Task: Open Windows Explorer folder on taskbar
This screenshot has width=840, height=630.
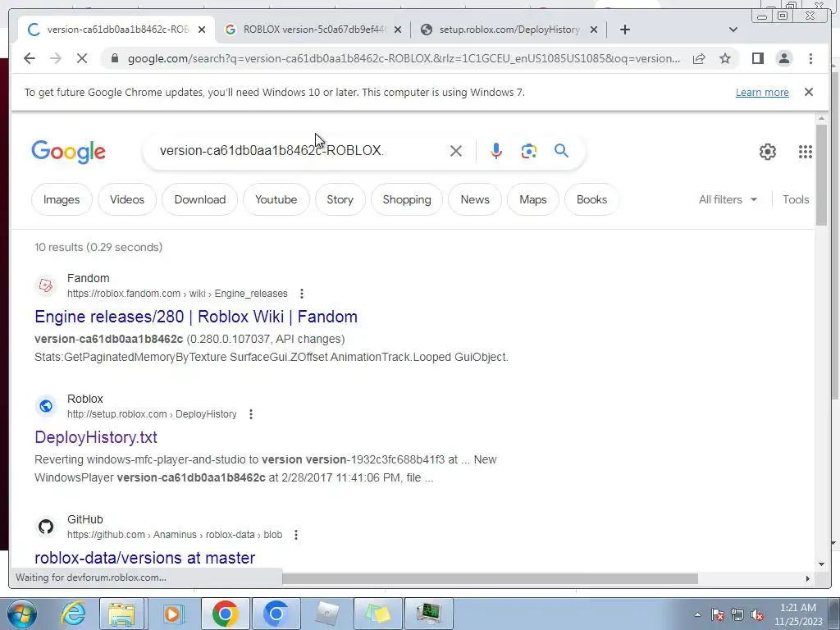Action: 121,614
